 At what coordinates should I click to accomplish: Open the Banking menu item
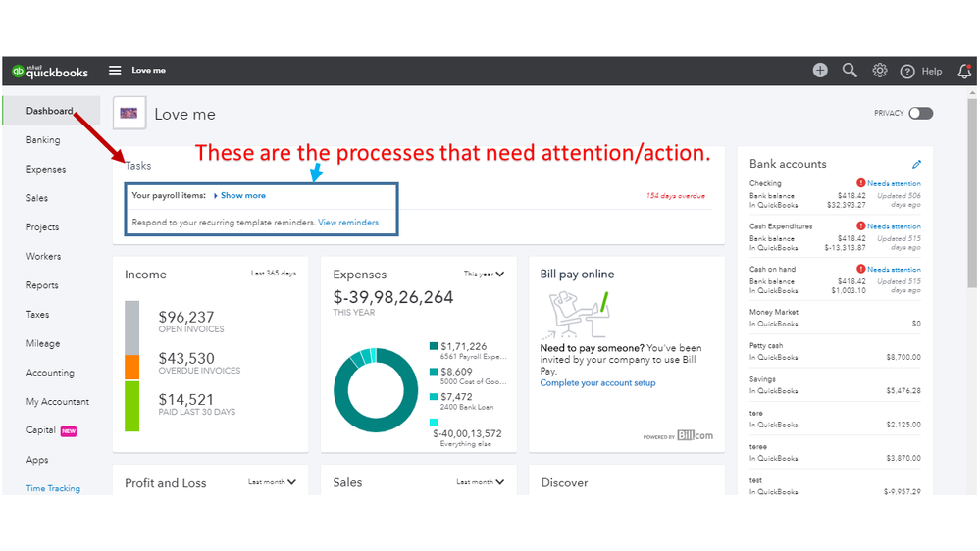click(43, 140)
